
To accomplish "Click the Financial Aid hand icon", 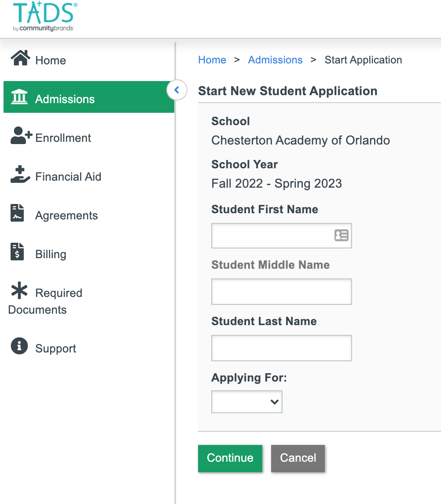I will 20,174.
